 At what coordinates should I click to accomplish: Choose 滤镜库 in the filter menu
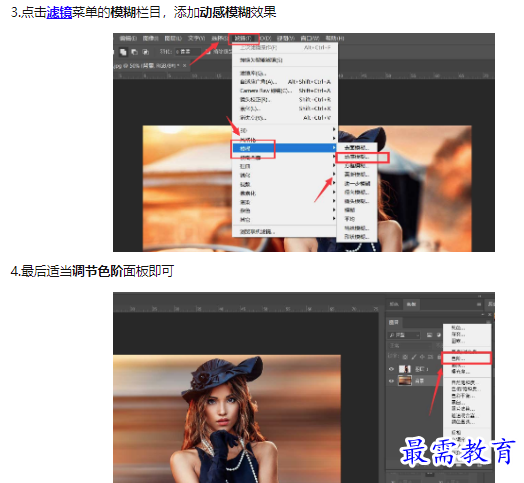285,73
